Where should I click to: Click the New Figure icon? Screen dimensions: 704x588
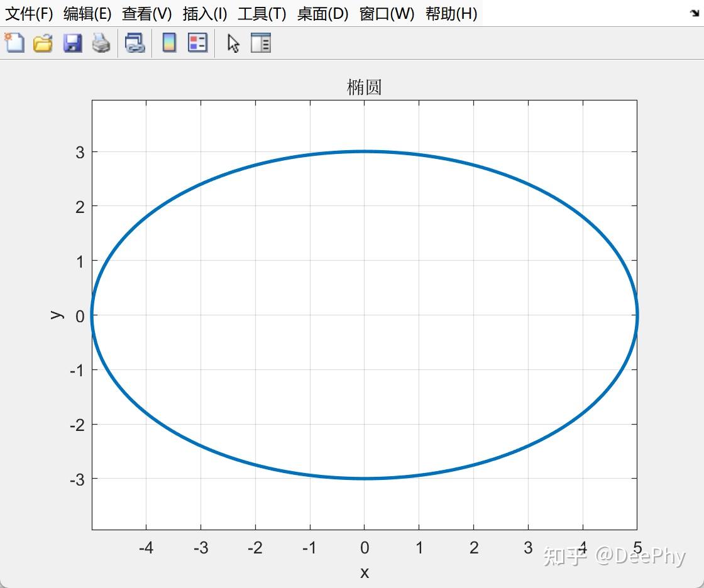(14, 43)
